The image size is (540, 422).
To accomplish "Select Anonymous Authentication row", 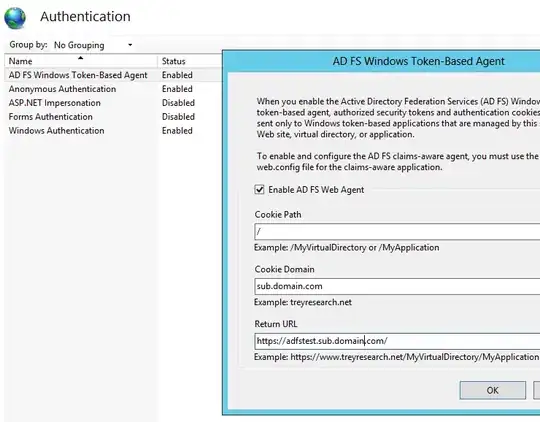I will (114, 89).
